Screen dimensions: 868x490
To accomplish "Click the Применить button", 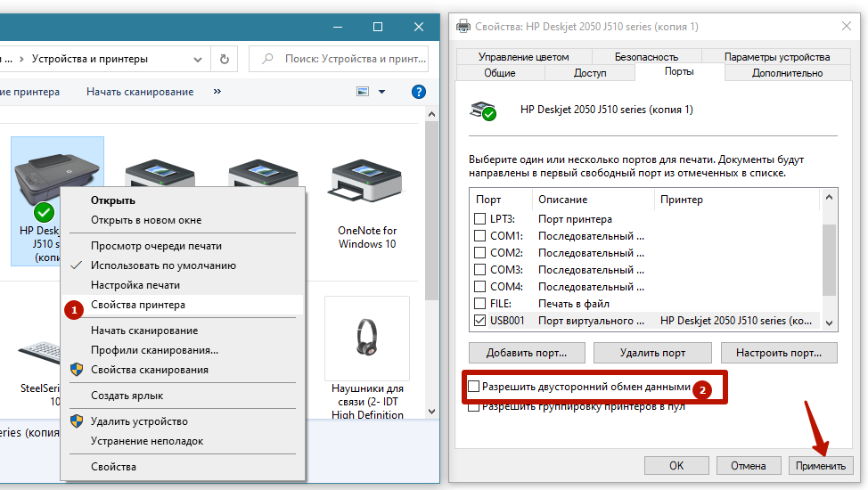I will tap(821, 466).
